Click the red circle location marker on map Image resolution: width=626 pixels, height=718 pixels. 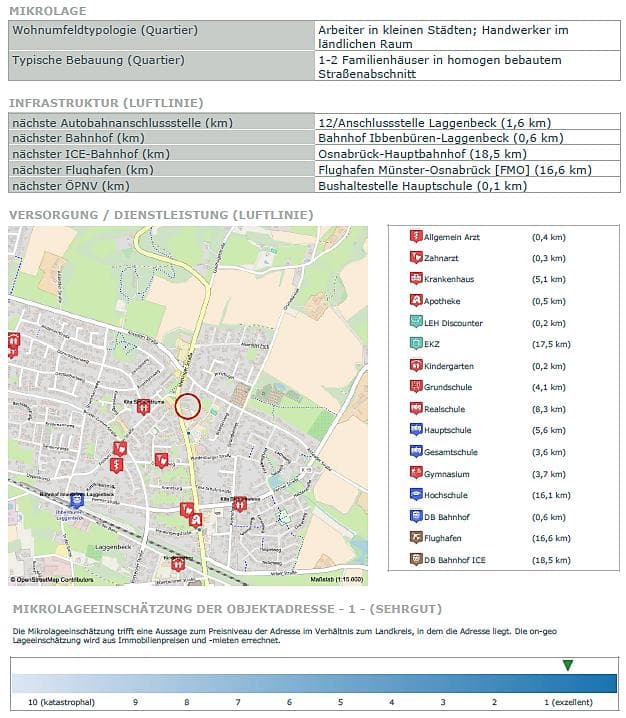pyautogui.click(x=188, y=406)
